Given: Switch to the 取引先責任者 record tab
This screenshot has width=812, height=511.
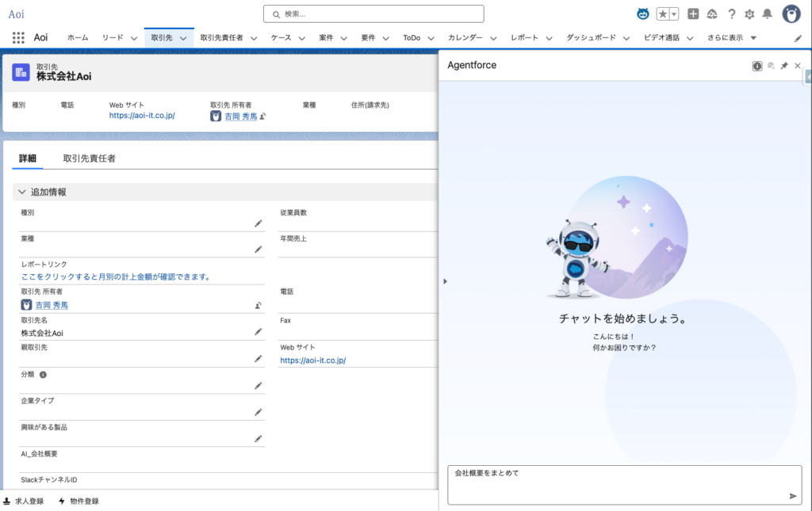Looking at the screenshot, I should pyautogui.click(x=89, y=158).
